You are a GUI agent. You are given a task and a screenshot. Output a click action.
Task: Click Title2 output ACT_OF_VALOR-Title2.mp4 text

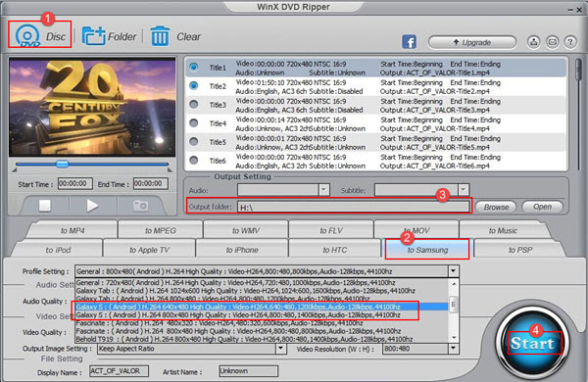(x=435, y=91)
